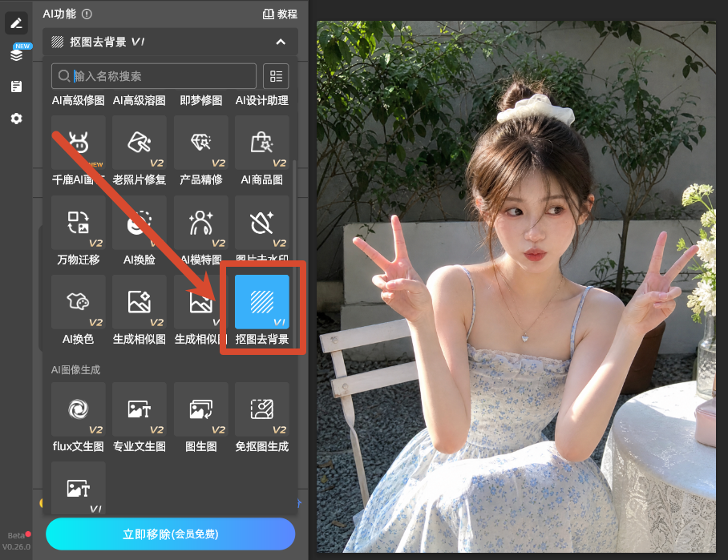The image size is (728, 560).
Task: Select the flux文生图 tool
Action: tap(79, 417)
